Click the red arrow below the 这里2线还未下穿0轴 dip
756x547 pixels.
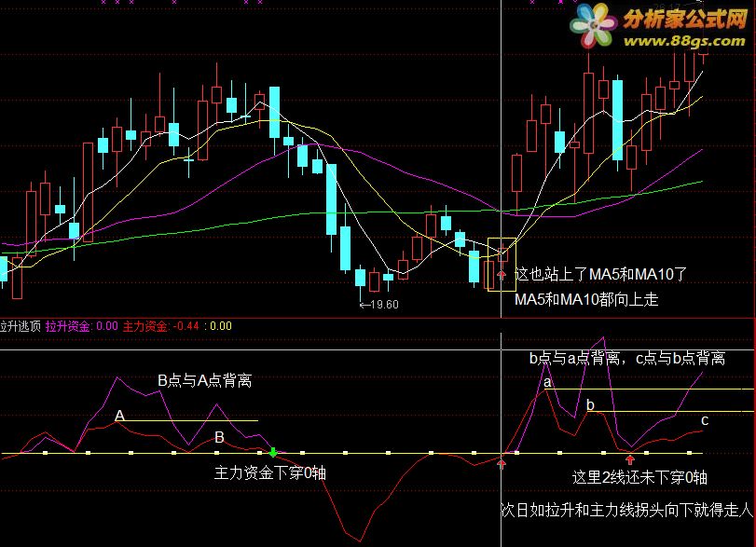coord(629,459)
